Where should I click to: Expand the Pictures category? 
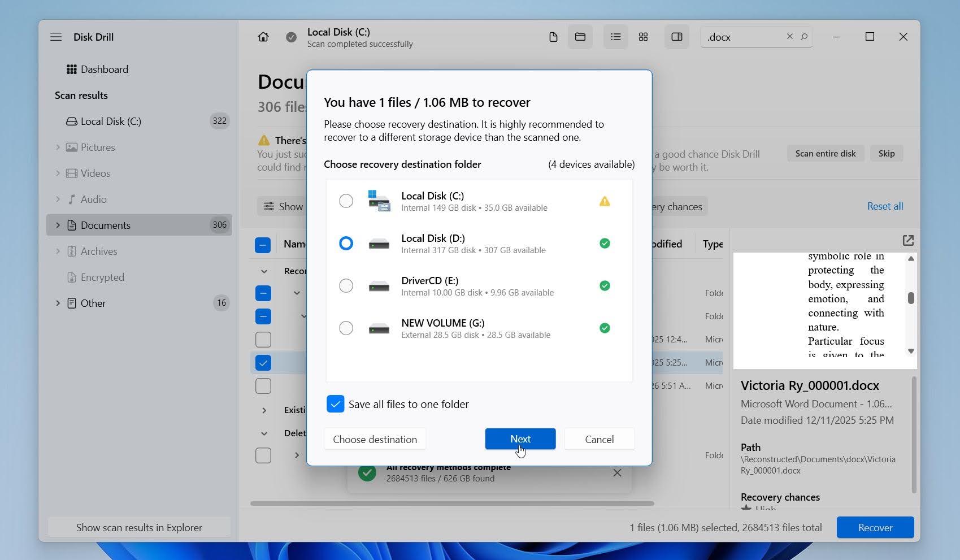click(x=58, y=147)
